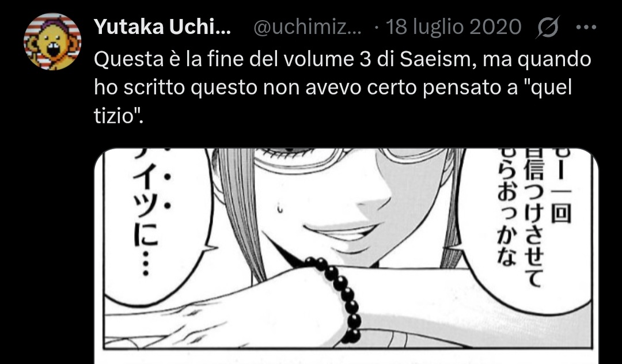Open the three-dot more options menu
Viewport: 622px width, 364px height.
pos(586,28)
